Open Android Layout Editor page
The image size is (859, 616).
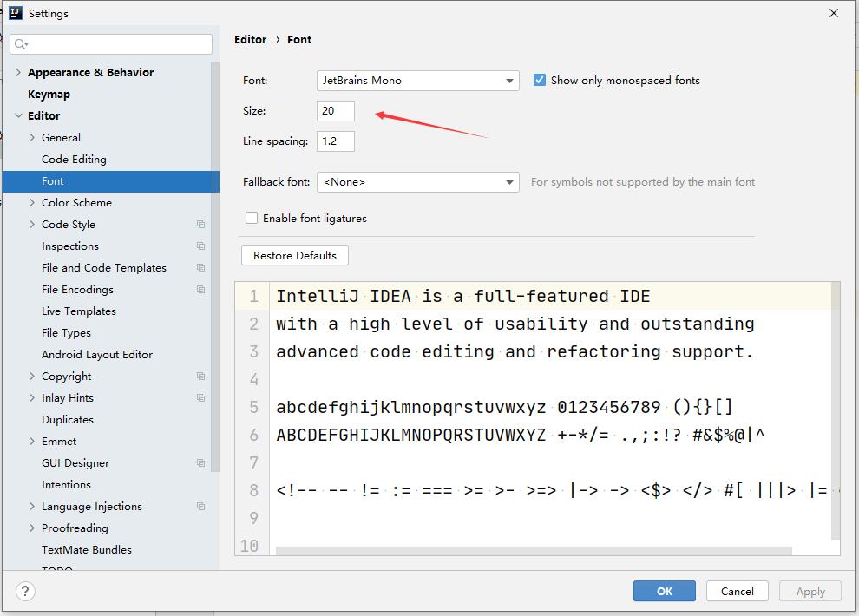click(97, 355)
